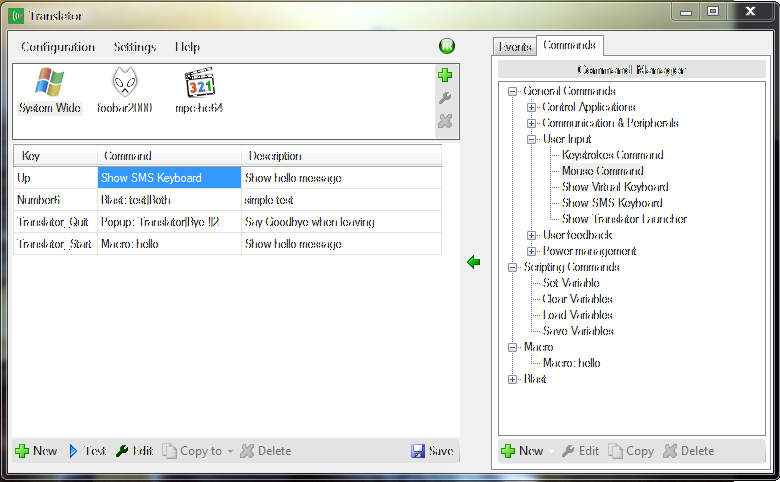Expand the Power management node

point(531,251)
